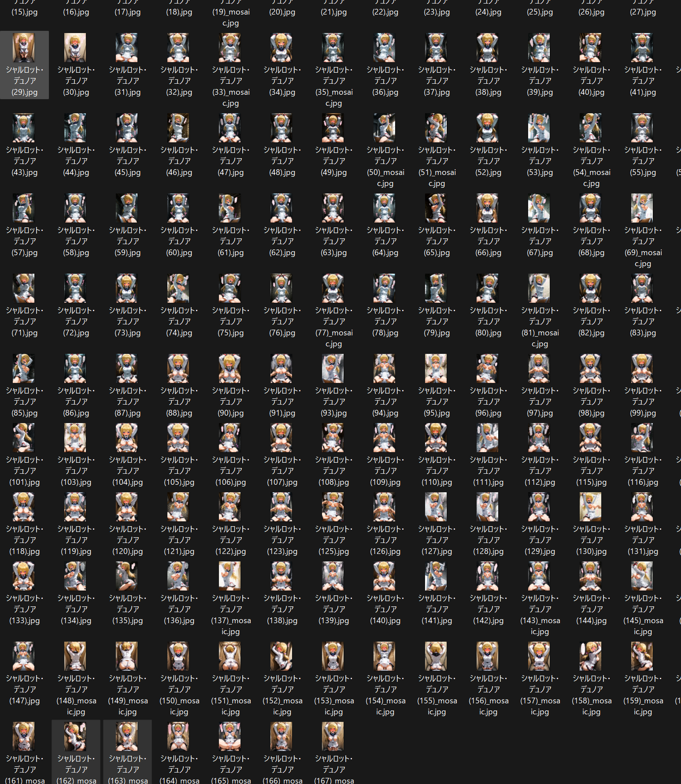The height and width of the screenshot is (784, 681).
Task: Click file name シャルロット・デュノア (158)_mosaic.jpg
Action: pyautogui.click(x=592, y=695)
